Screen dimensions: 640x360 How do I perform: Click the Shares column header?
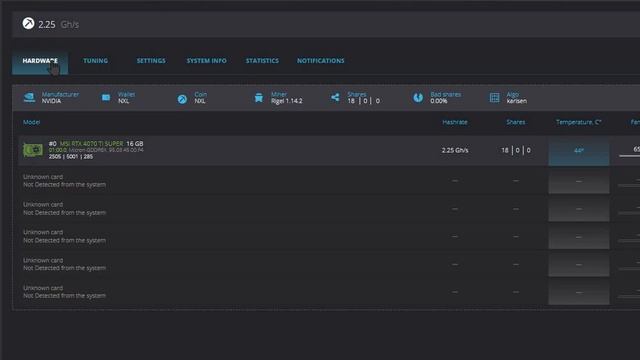pyautogui.click(x=516, y=122)
